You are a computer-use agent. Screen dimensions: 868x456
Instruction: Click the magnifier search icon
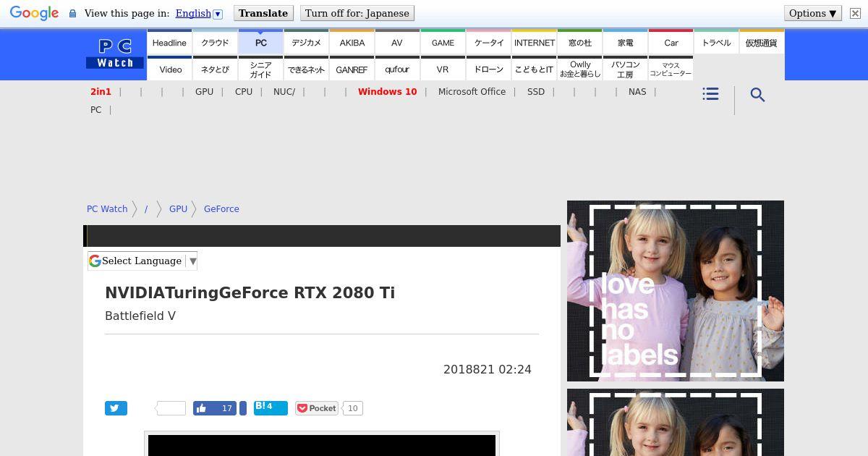coord(757,95)
